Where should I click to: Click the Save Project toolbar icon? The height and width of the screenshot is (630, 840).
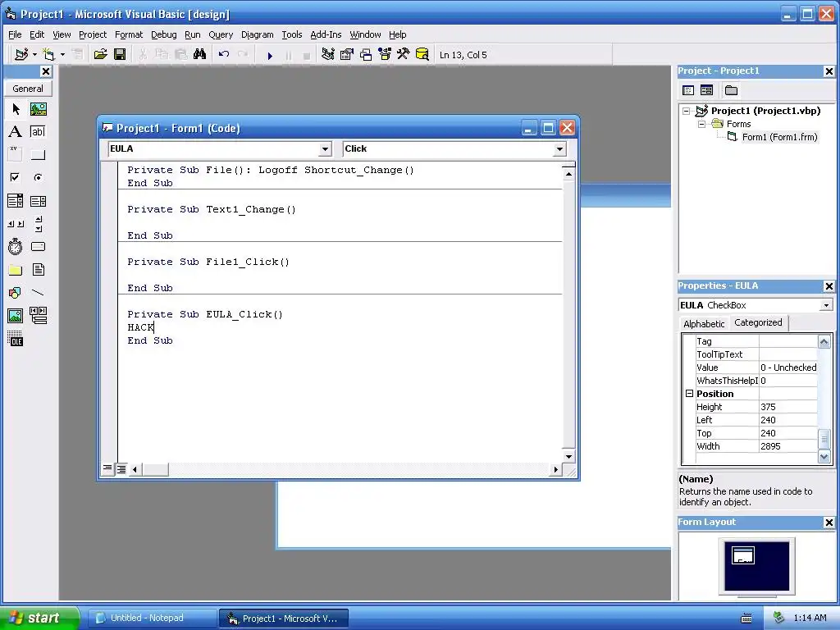pos(120,54)
